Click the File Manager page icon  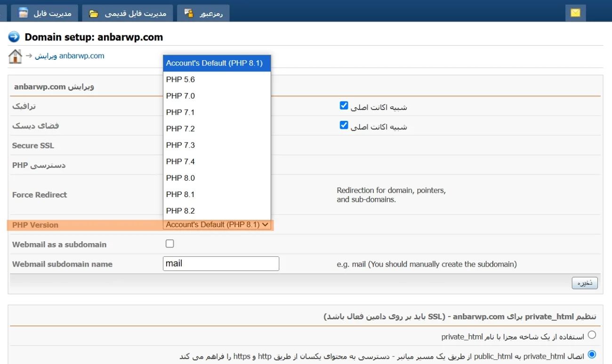pos(23,13)
